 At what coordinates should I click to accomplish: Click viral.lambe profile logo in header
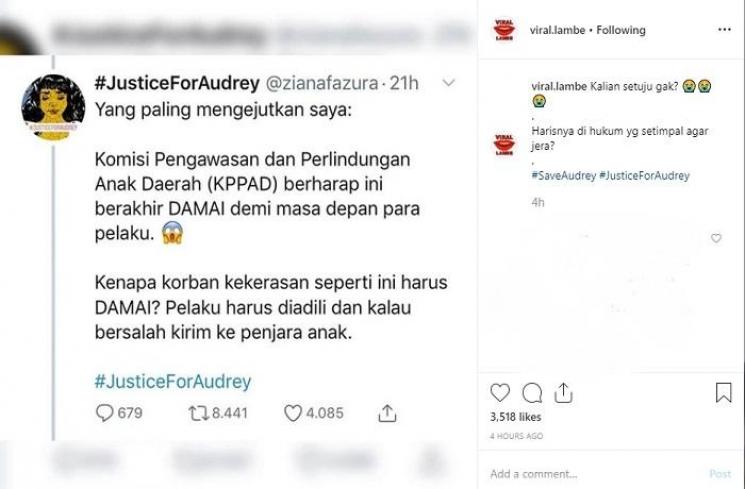[x=504, y=29]
